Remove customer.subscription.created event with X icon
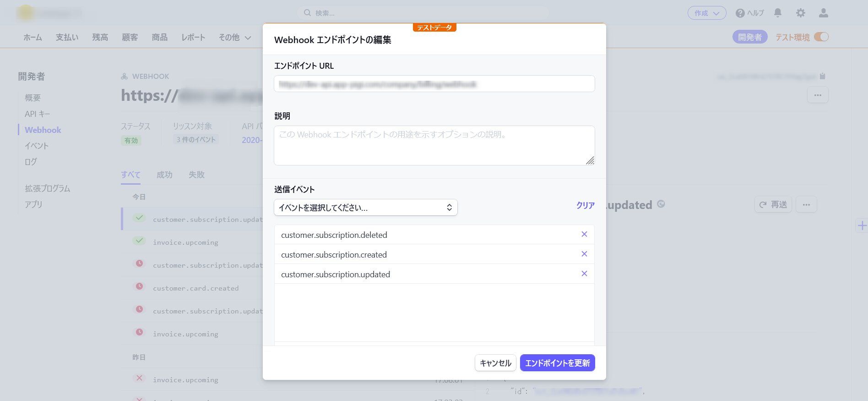 coord(584,254)
